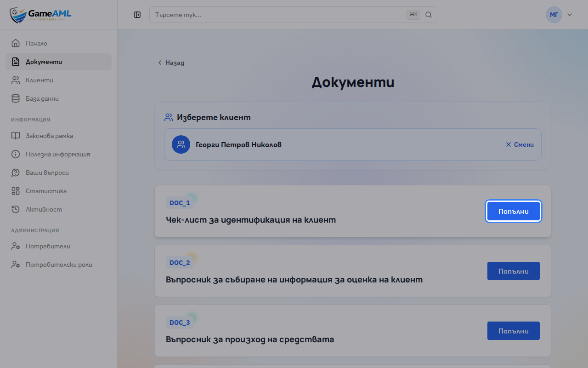The width and height of the screenshot is (588, 368).
Task: Click the Полезна информация info icon
Action: click(16, 154)
